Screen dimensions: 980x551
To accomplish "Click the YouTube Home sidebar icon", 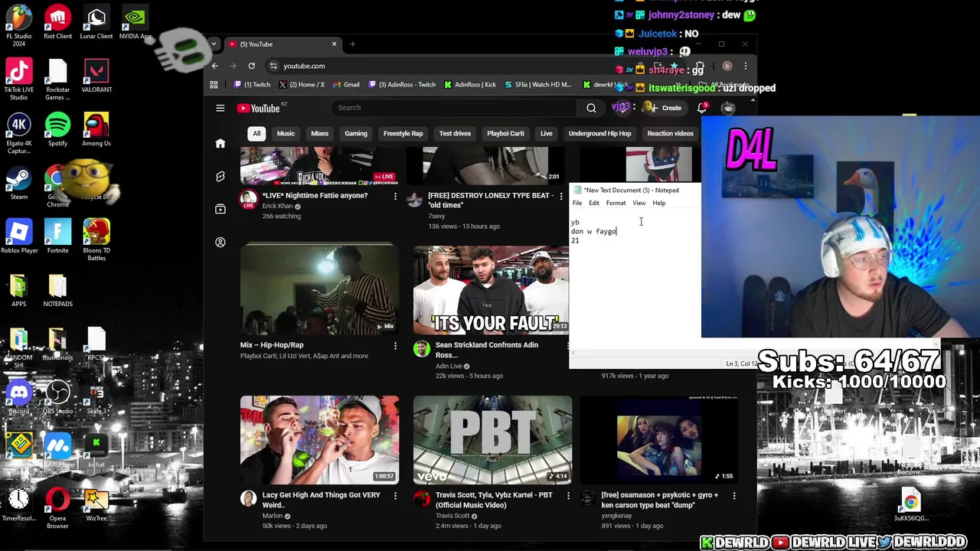I will [220, 143].
